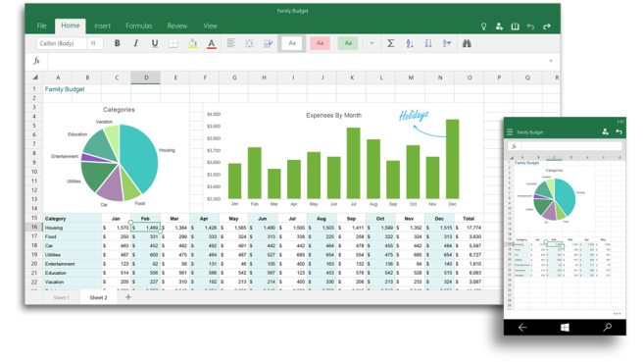Click the Dec bar in Expenses chart
The height and width of the screenshot is (362, 644).
point(453,159)
